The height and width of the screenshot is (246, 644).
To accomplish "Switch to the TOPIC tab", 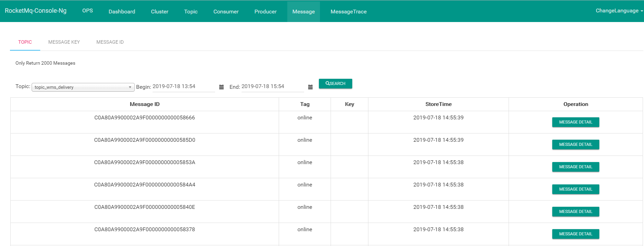I will 25,42.
